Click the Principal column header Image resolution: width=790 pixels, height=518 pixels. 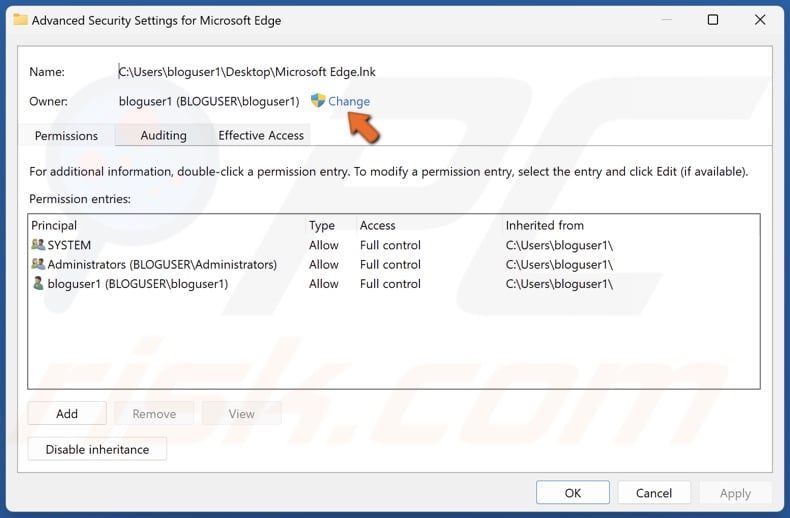point(54,225)
